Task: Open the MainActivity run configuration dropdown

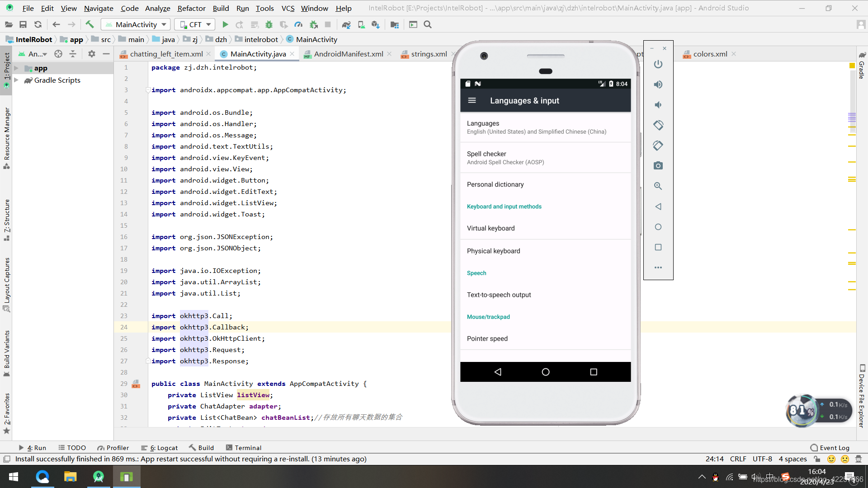Action: pyautogui.click(x=136, y=24)
